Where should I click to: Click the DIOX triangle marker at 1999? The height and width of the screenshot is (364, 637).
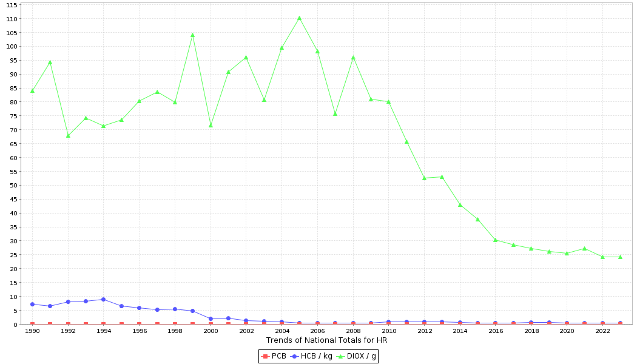point(192,35)
